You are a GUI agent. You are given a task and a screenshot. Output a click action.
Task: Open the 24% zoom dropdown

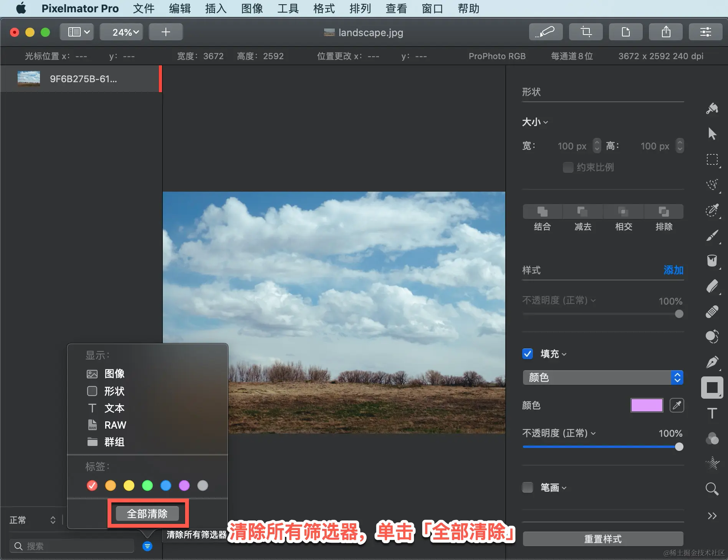point(121,32)
